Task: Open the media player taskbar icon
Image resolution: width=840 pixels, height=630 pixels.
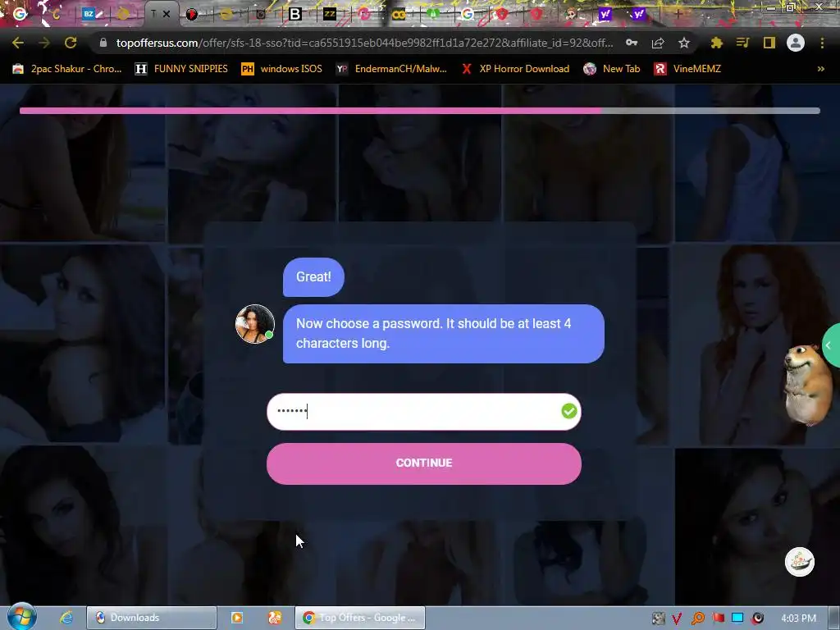Action: point(236,618)
